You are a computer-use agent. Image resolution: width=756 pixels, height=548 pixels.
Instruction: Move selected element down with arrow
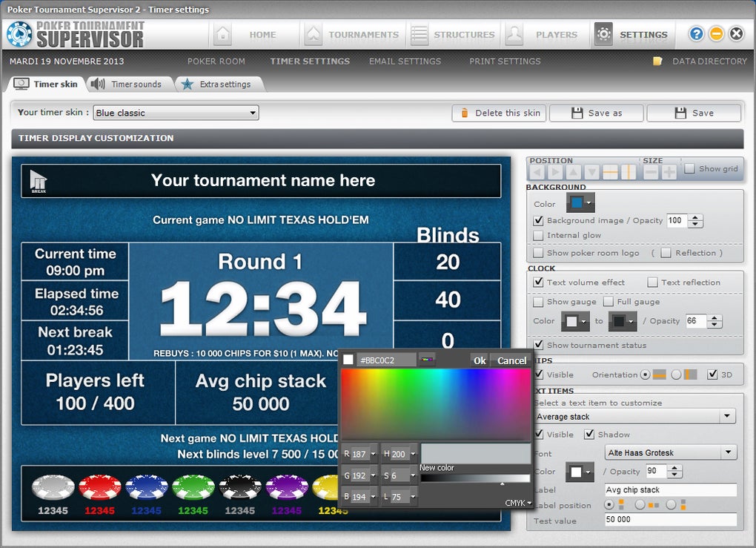pyautogui.click(x=591, y=172)
